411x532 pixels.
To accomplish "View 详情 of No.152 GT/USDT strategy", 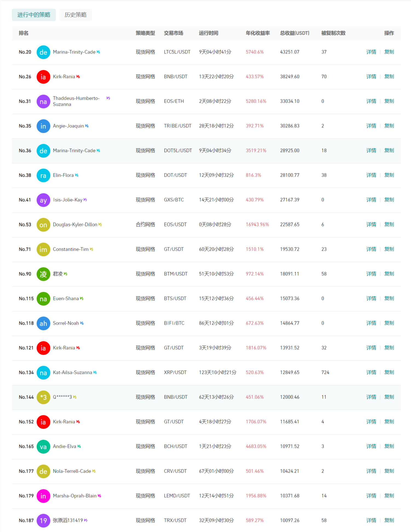I will pyautogui.click(x=371, y=421).
